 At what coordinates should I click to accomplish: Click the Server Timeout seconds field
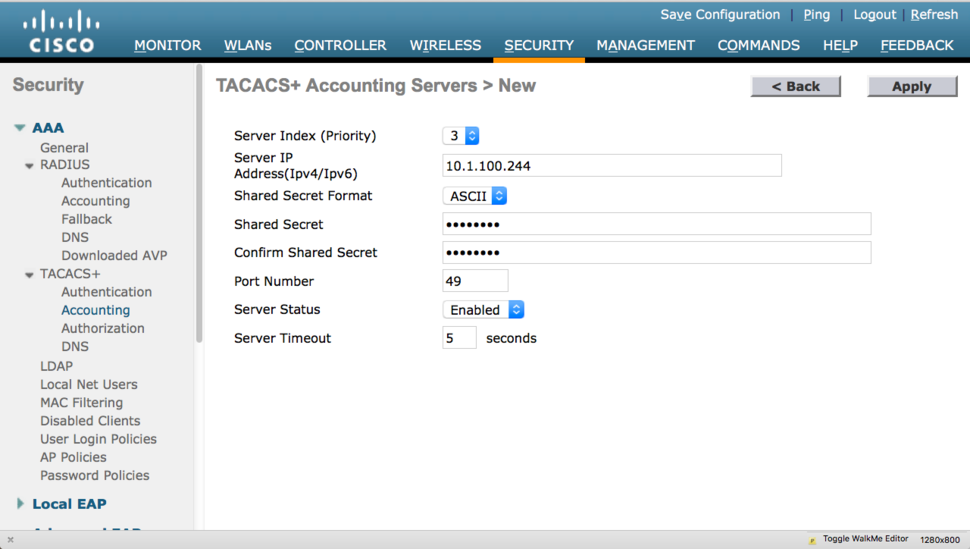tap(459, 338)
